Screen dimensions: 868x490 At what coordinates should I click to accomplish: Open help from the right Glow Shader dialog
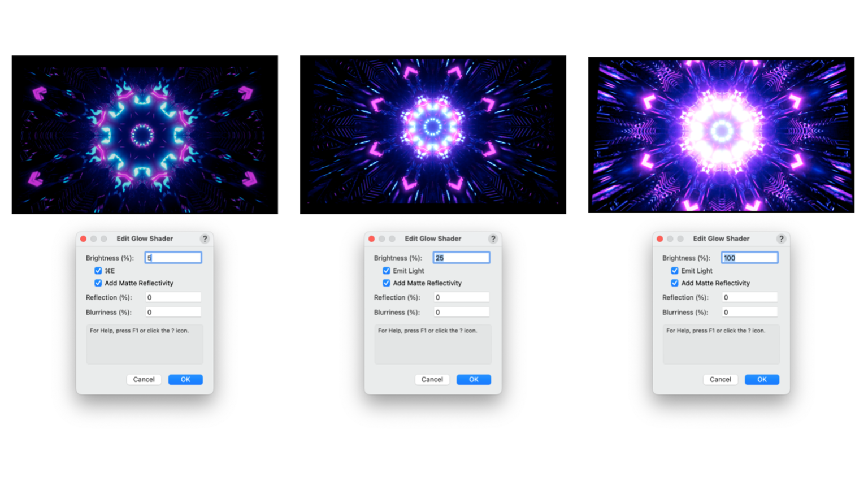tap(781, 239)
